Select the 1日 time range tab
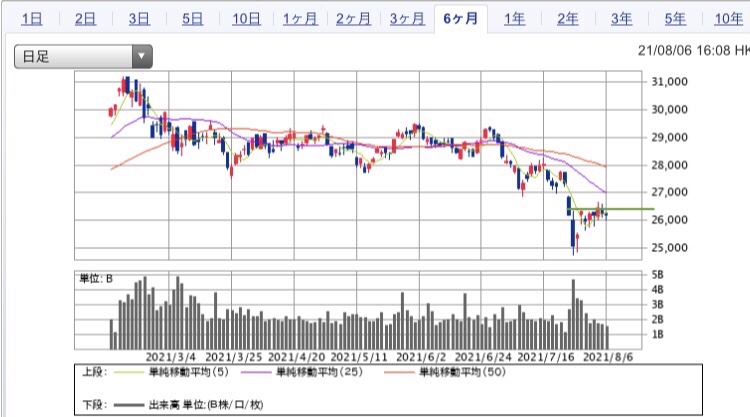The width and height of the screenshot is (750, 417). point(32,19)
